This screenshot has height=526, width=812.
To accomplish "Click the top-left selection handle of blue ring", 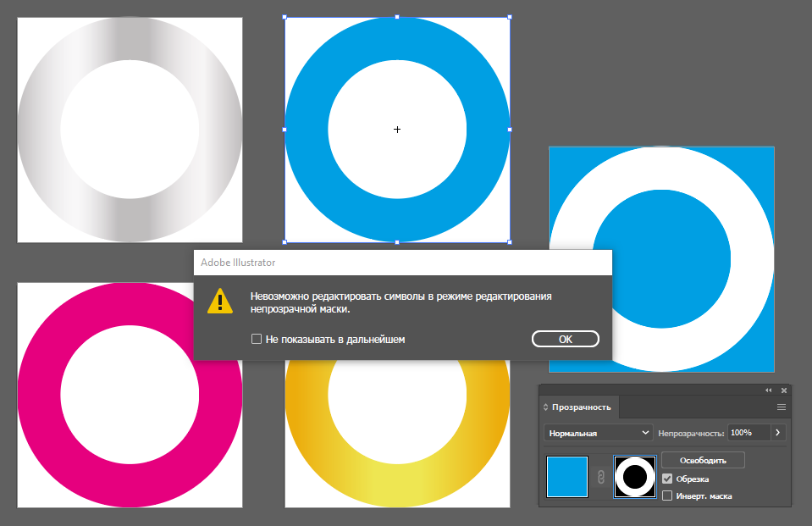I will coord(284,17).
